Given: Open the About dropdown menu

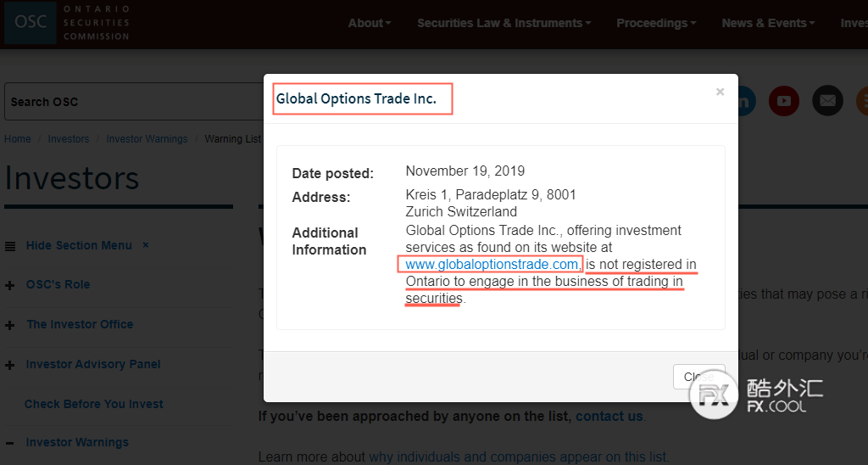Looking at the screenshot, I should (370, 23).
